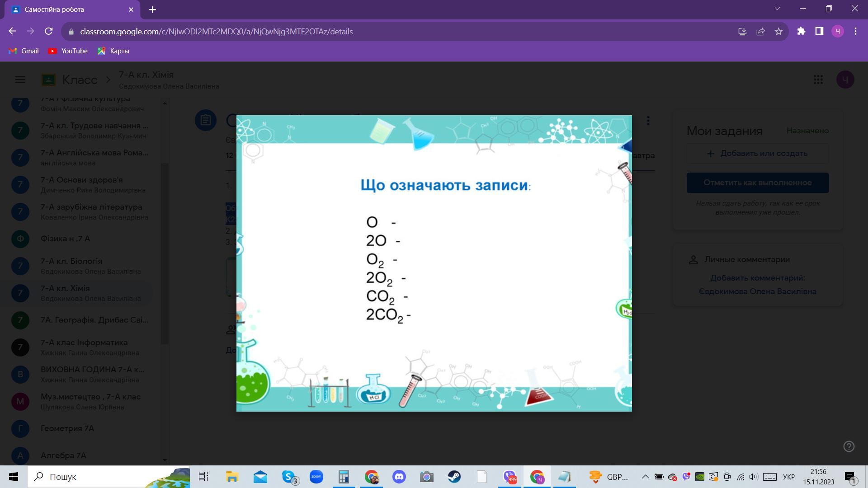Image resolution: width=868 pixels, height=488 pixels.
Task: Click the share page icon in address bar
Action: [760, 32]
